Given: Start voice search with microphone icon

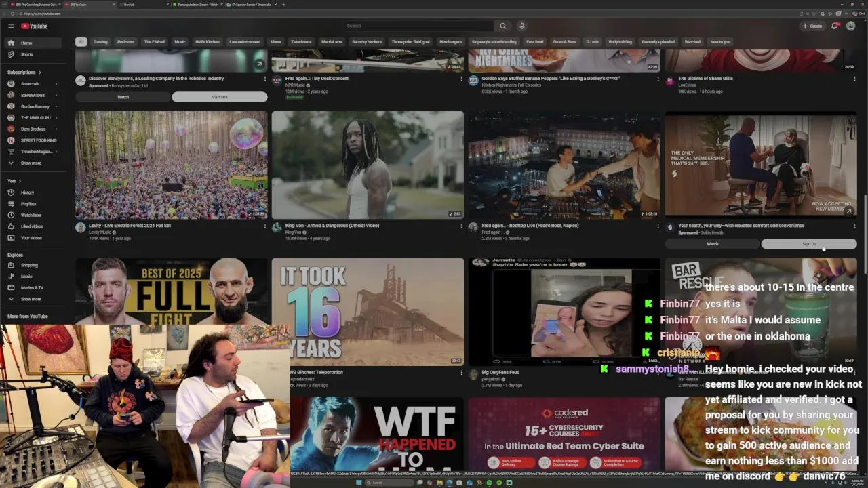Looking at the screenshot, I should [521, 26].
